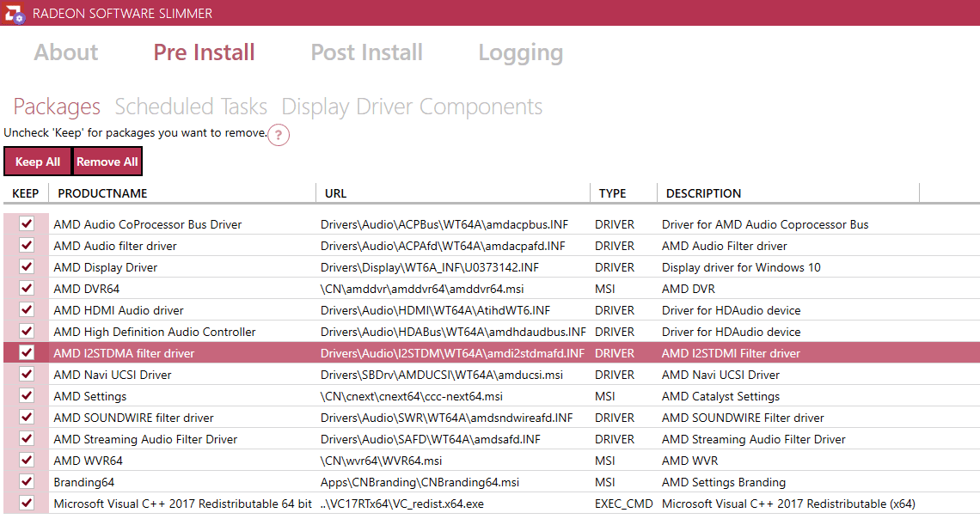This screenshot has height=519, width=980.
Task: Switch to the Post Install tab
Action: pos(366,52)
